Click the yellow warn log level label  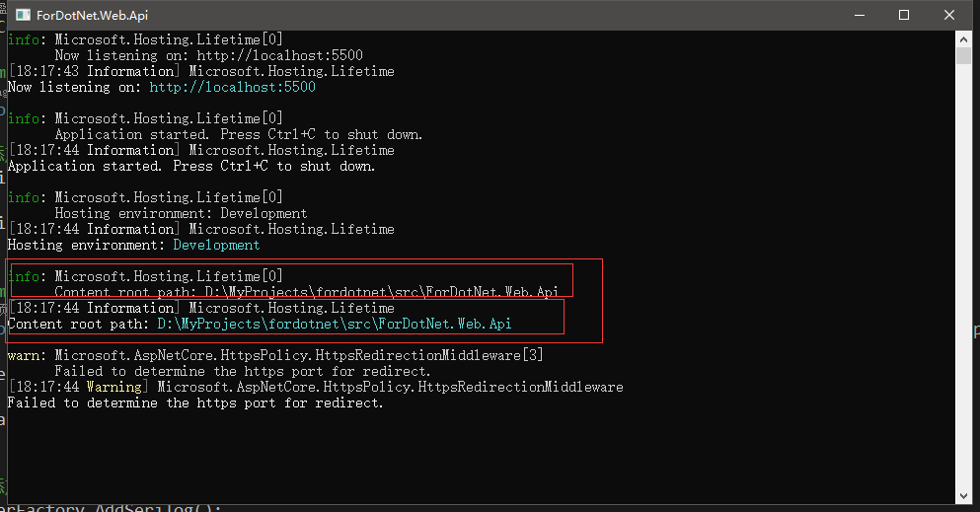(24, 356)
